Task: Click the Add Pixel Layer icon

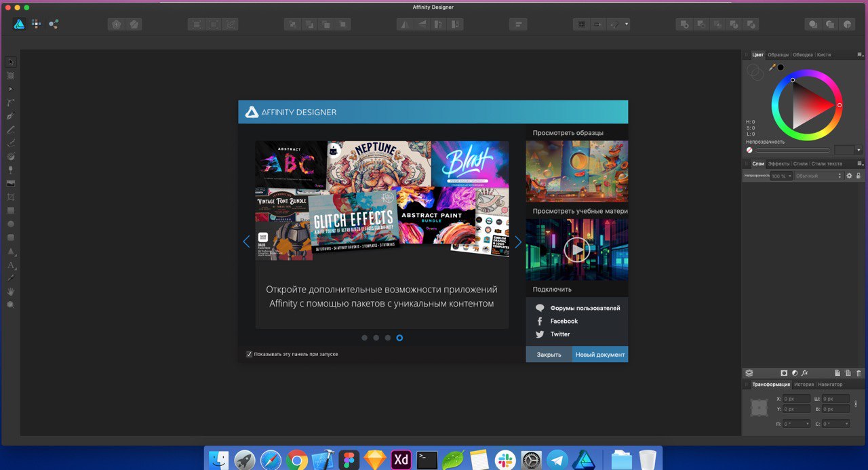Action: click(x=848, y=373)
